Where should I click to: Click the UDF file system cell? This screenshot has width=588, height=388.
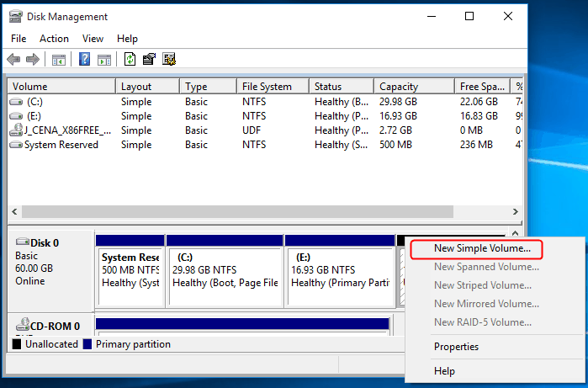pyautogui.click(x=252, y=130)
